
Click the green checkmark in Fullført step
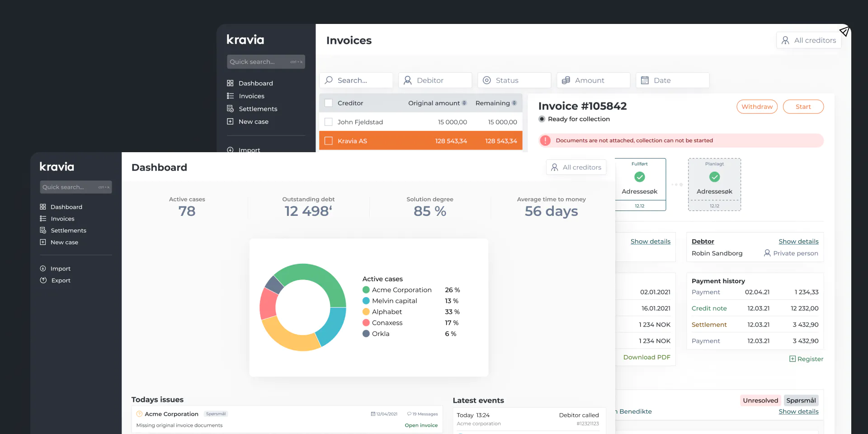(639, 177)
